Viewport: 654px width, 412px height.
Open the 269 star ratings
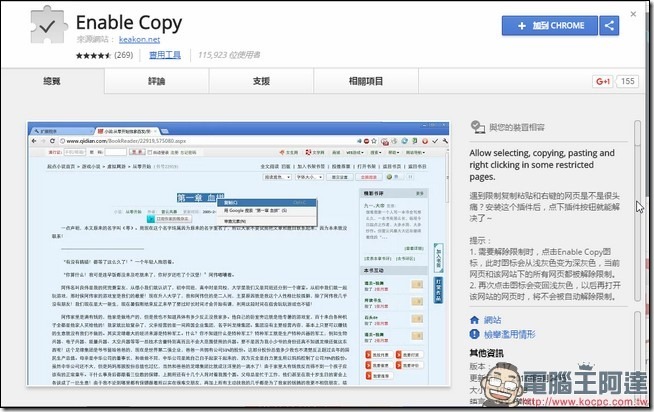pos(104,55)
